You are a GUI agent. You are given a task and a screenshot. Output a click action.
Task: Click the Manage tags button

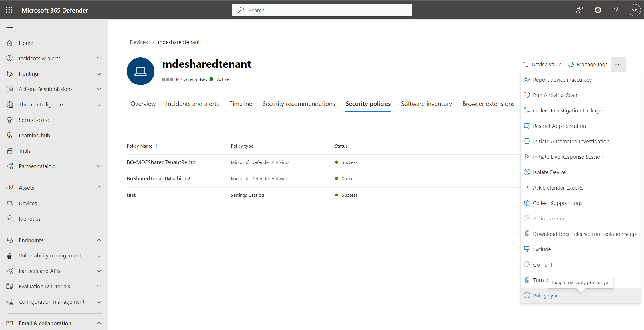point(587,64)
